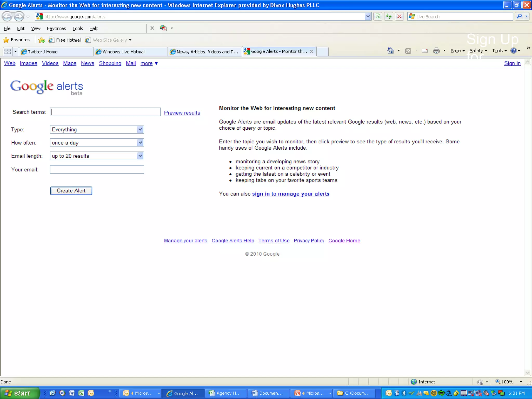Viewport: 532px width, 399px height.
Task: Click the RSS feeds icon
Action: pyautogui.click(x=408, y=51)
